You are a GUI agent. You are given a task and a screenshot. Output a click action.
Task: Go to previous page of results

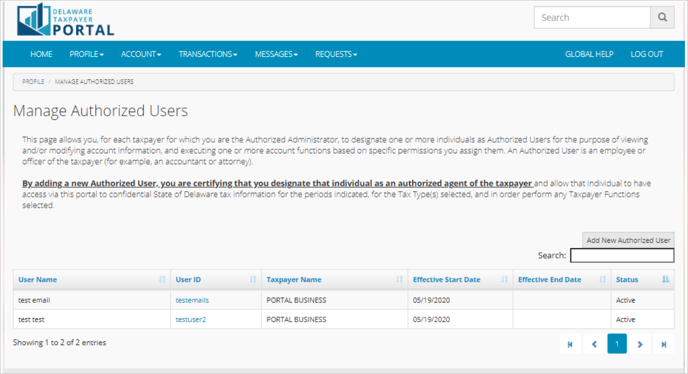[x=594, y=344]
